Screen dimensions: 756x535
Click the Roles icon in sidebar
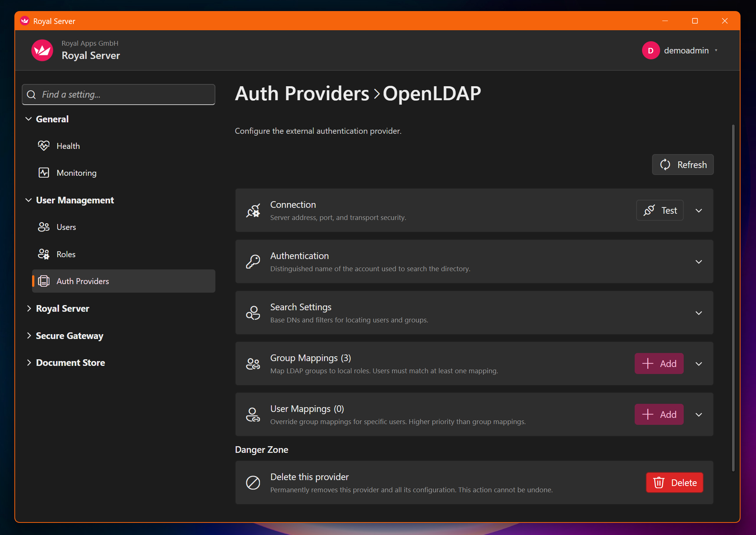44,254
